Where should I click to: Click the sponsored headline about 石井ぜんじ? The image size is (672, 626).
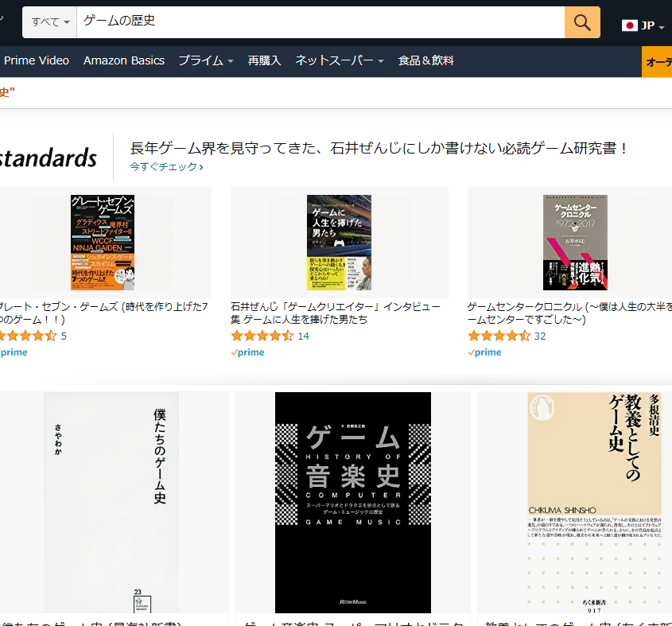379,149
